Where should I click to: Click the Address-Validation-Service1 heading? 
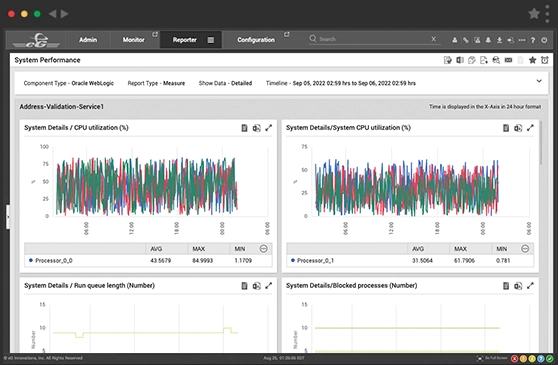pyautogui.click(x=62, y=106)
